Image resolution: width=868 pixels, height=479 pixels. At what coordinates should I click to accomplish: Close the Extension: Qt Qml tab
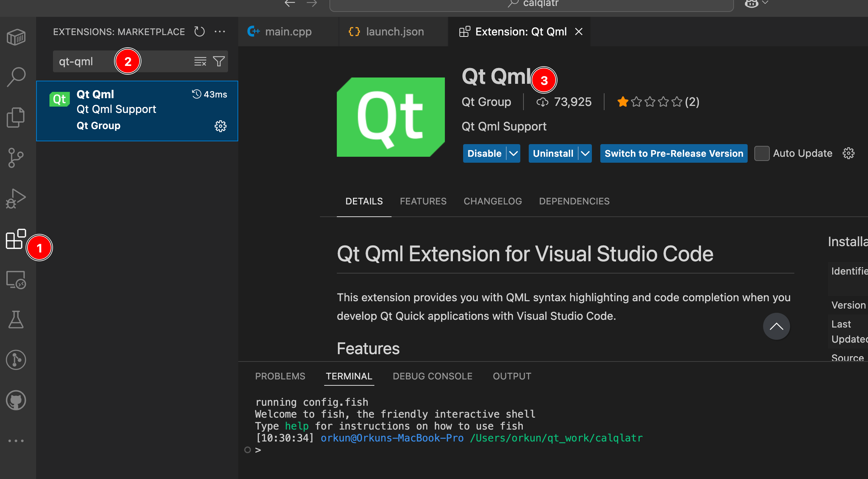tap(579, 32)
